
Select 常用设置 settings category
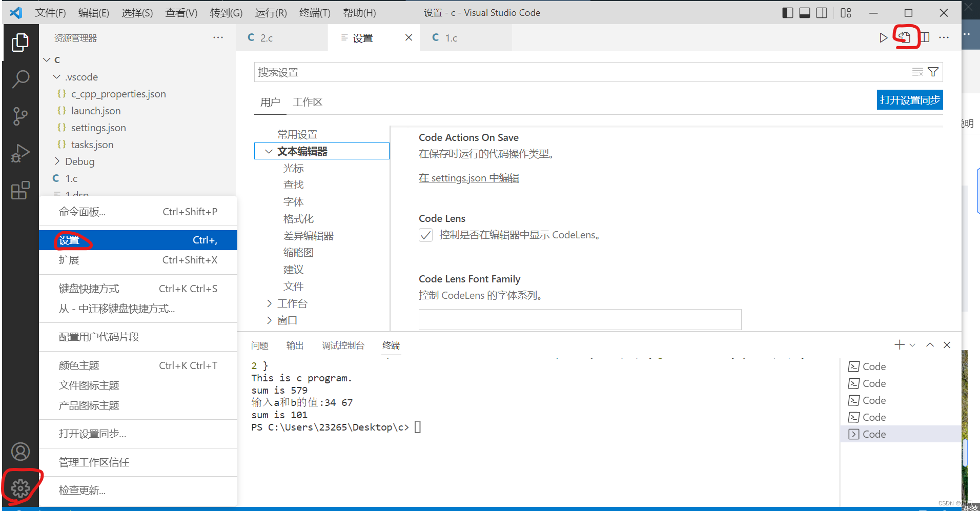pyautogui.click(x=297, y=134)
